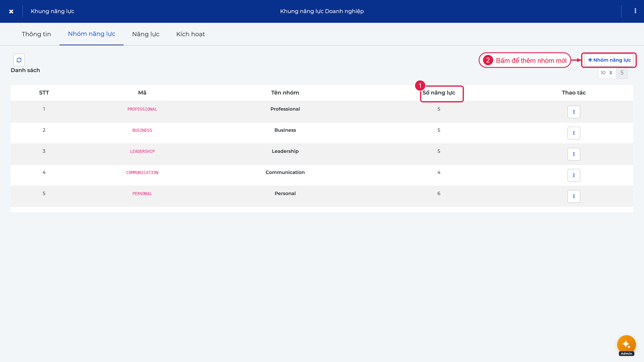Click the Tên nhóm column header
Viewport: 644px width, 362px height.
(285, 93)
